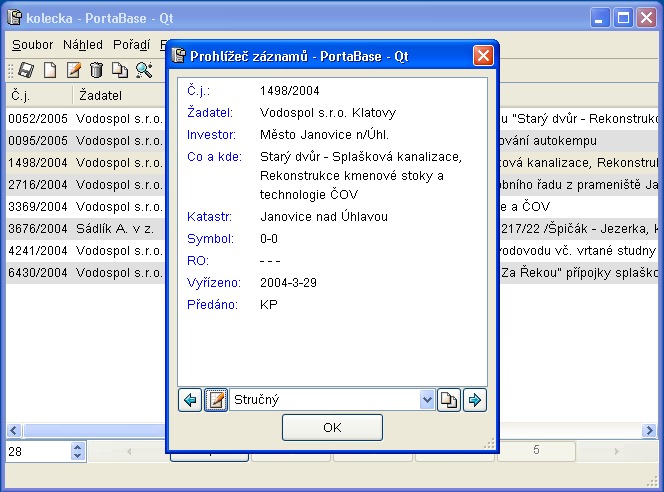This screenshot has height=492, width=664.
Task: Open the Náhled menu
Action: click(x=83, y=44)
